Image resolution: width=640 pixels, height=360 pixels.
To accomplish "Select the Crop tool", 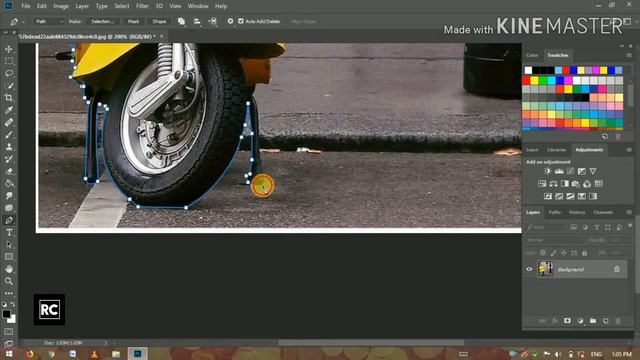I will (9, 98).
